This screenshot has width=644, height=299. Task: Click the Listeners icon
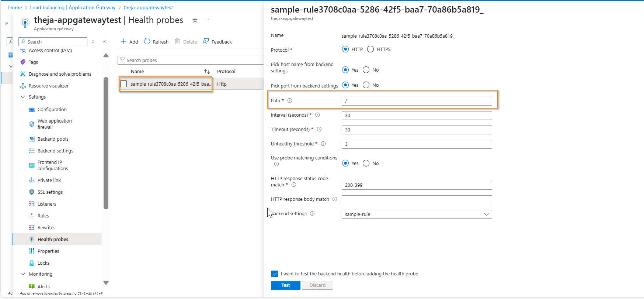click(32, 204)
